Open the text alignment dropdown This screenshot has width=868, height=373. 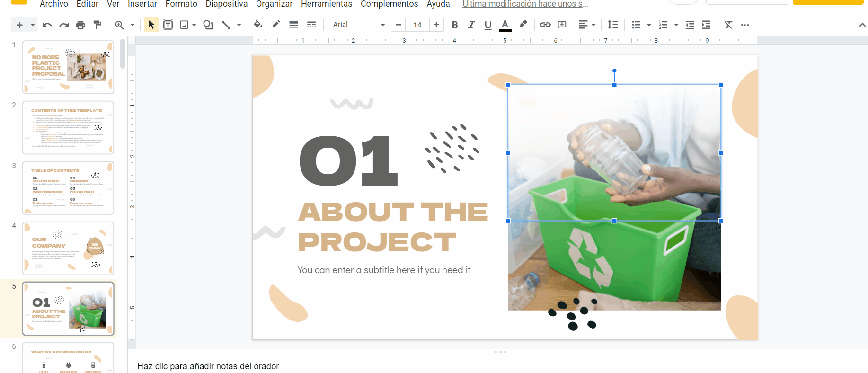(x=587, y=25)
